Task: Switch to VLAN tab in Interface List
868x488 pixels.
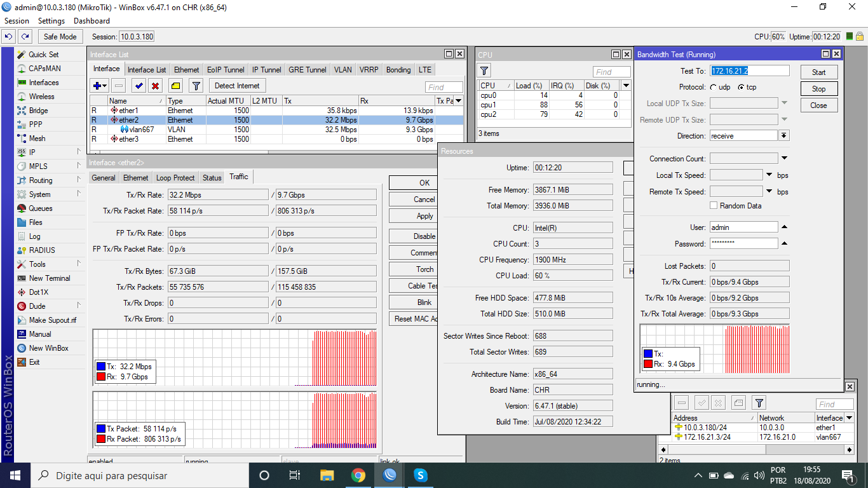Action: (x=343, y=70)
